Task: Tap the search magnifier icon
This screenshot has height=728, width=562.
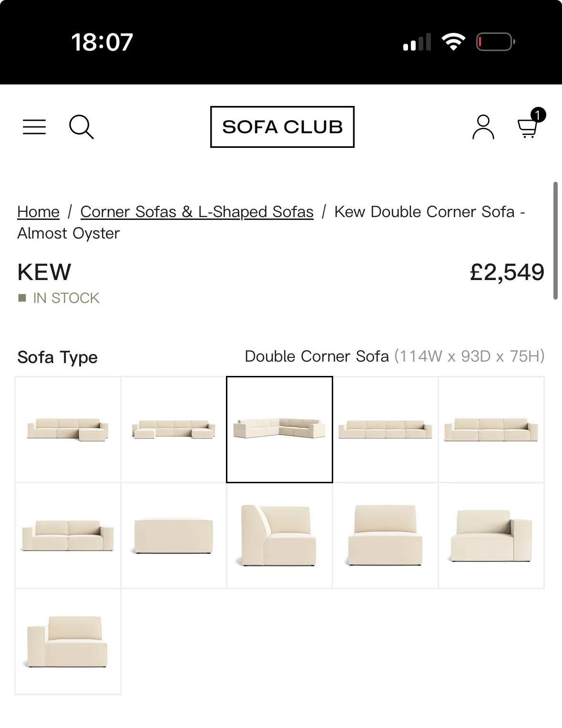Action: pos(81,127)
